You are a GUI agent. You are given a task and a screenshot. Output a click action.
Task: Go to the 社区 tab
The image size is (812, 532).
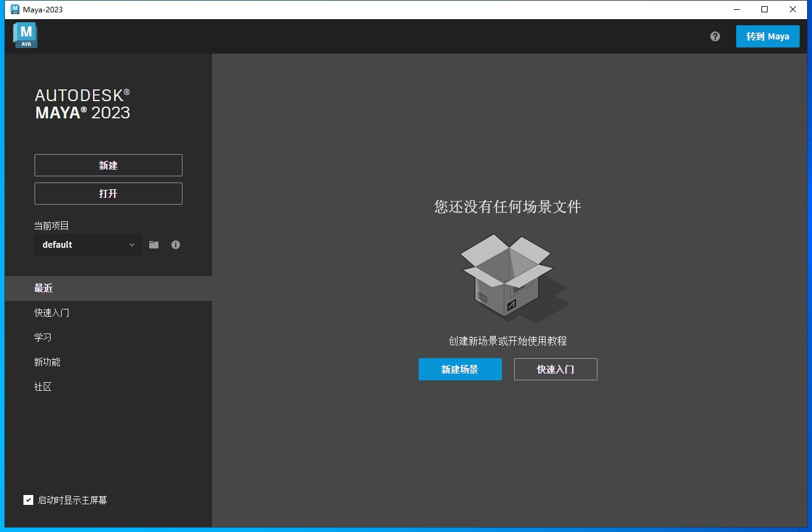[109, 387]
